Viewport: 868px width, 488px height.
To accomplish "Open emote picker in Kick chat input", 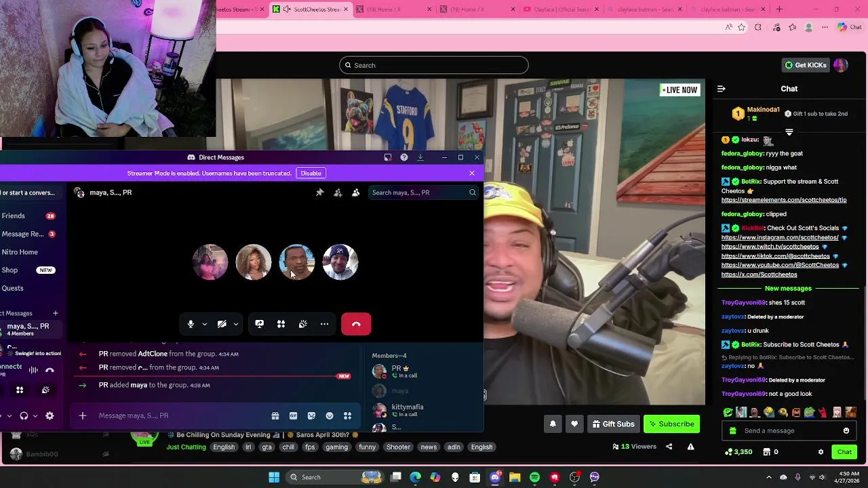I will [x=846, y=431].
